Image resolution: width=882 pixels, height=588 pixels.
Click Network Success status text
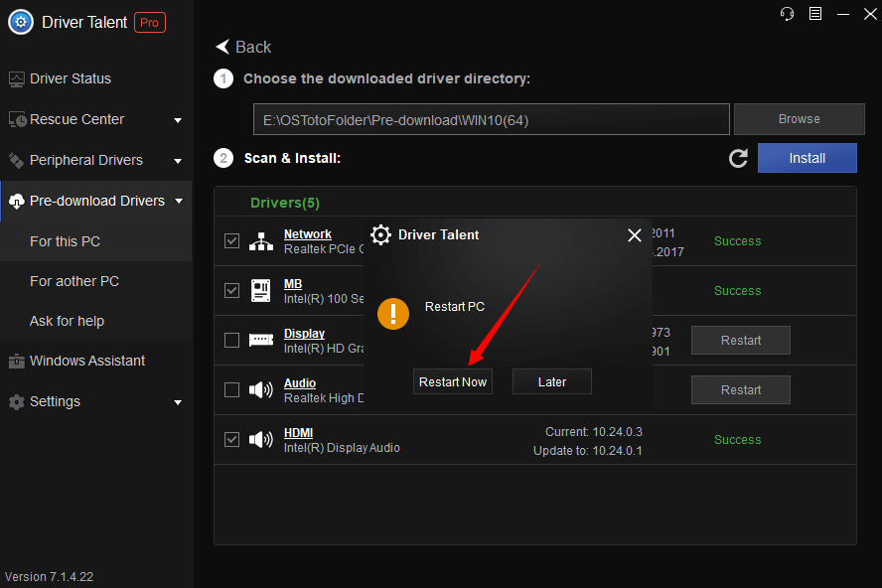point(737,240)
